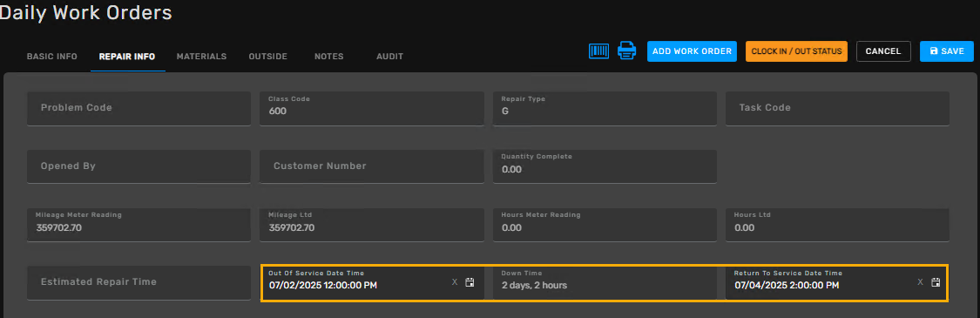
Task: Go to the Outside tab
Action: (x=268, y=57)
